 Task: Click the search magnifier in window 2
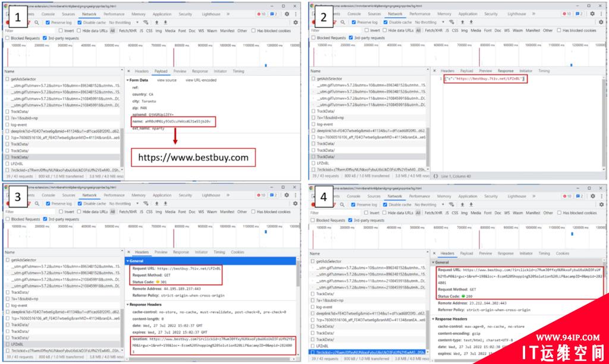[343, 22]
